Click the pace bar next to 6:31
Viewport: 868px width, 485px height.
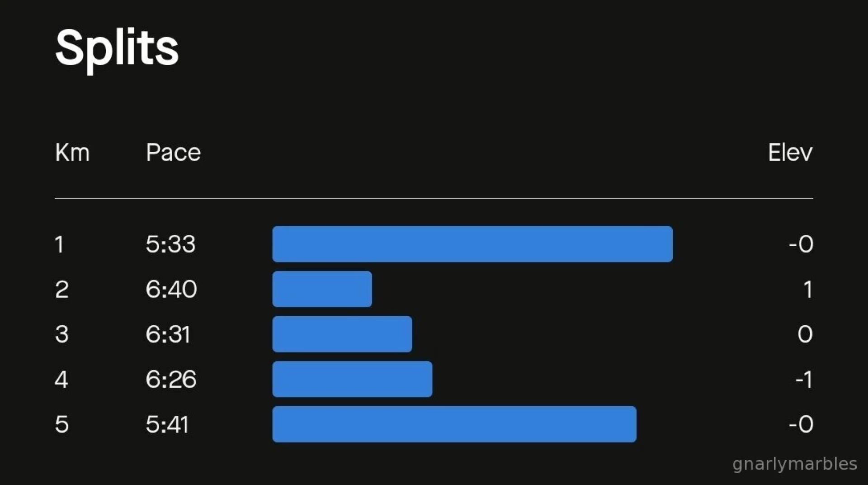tap(342, 334)
